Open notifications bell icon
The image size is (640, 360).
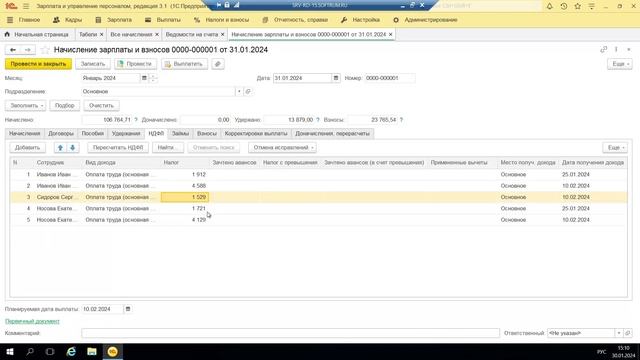click(550, 6)
